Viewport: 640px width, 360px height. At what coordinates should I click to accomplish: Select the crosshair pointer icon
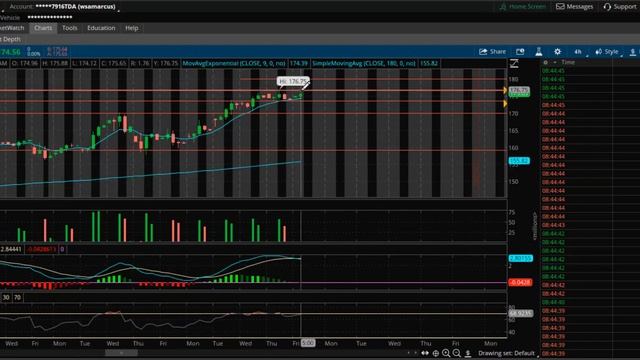[x=436, y=353]
